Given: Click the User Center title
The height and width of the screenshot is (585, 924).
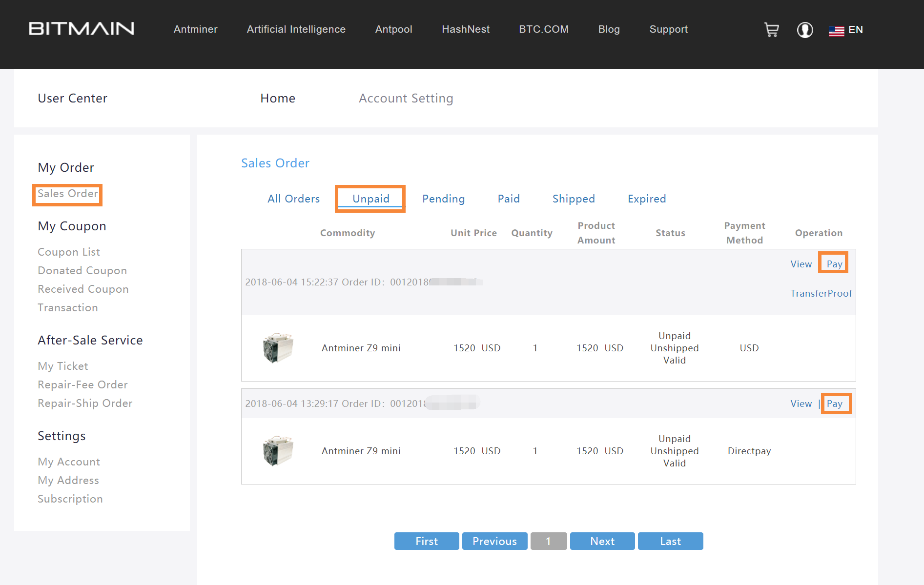Looking at the screenshot, I should (x=72, y=98).
